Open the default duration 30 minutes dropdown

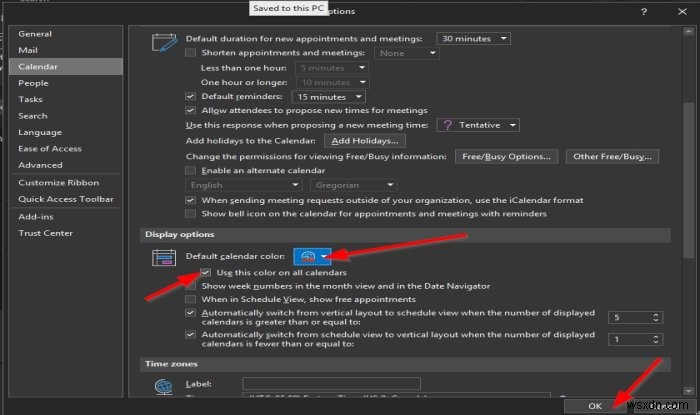(474, 39)
